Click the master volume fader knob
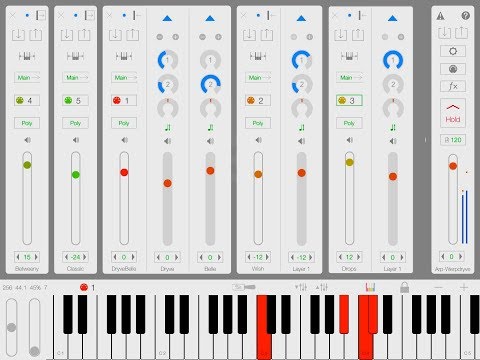 pyautogui.click(x=453, y=166)
